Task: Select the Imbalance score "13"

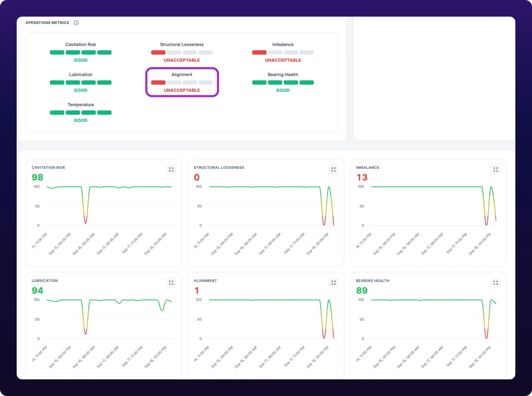Action: tap(362, 178)
